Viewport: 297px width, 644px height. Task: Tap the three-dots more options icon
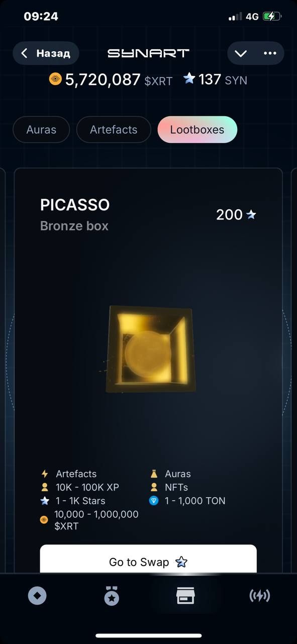point(270,53)
